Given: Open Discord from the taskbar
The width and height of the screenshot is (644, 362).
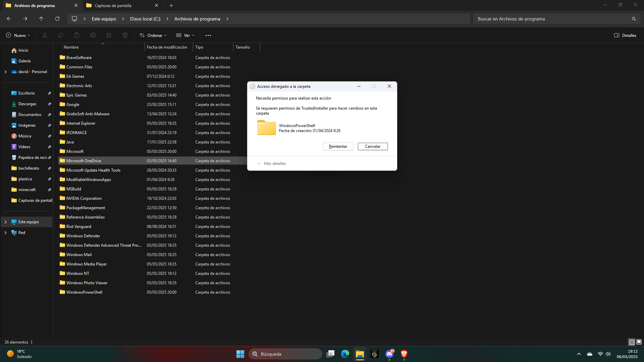Looking at the screenshot, I should click(x=389, y=354).
